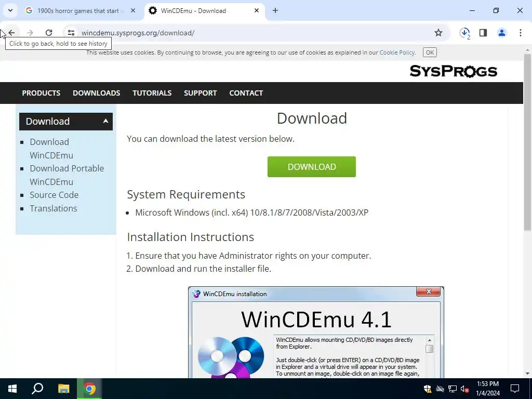
Task: Dismiss the cookie notice with OK
Action: coord(430,52)
